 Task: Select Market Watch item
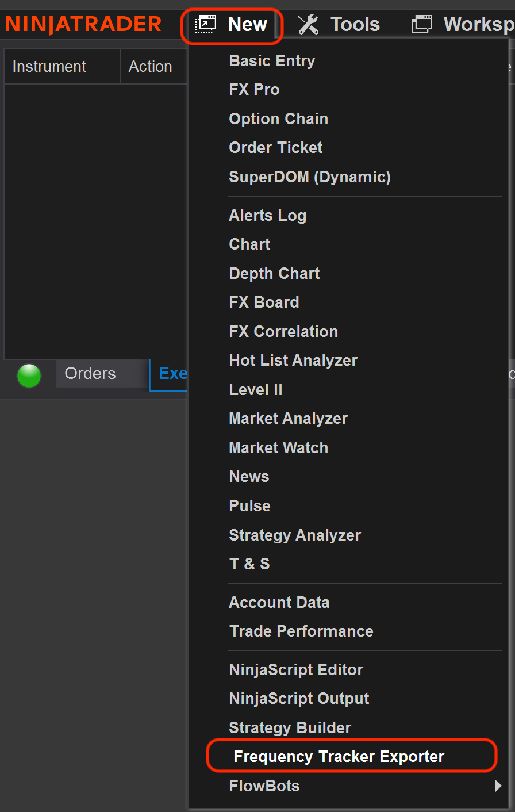pyautogui.click(x=279, y=448)
